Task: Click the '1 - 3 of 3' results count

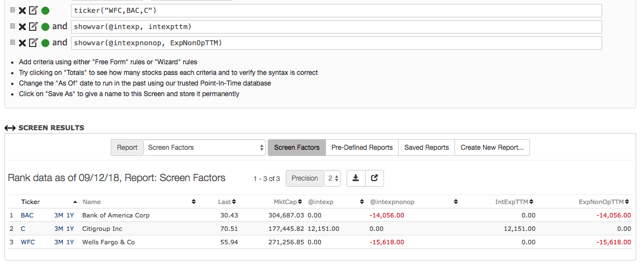Action: coord(267,179)
